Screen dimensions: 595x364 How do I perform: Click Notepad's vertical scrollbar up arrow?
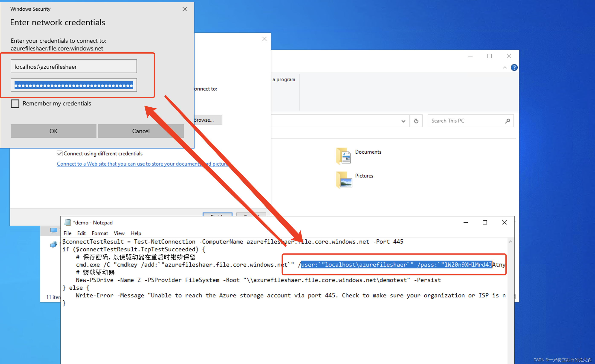511,242
